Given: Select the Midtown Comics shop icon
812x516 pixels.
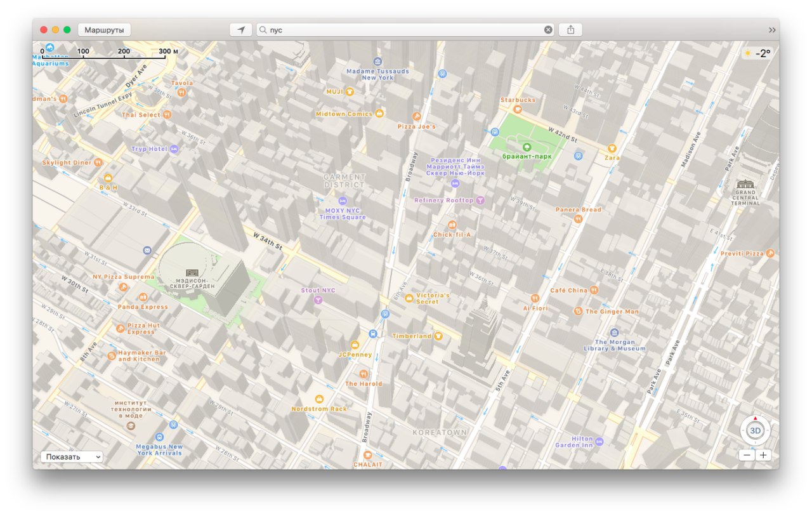Looking at the screenshot, I should tap(379, 114).
